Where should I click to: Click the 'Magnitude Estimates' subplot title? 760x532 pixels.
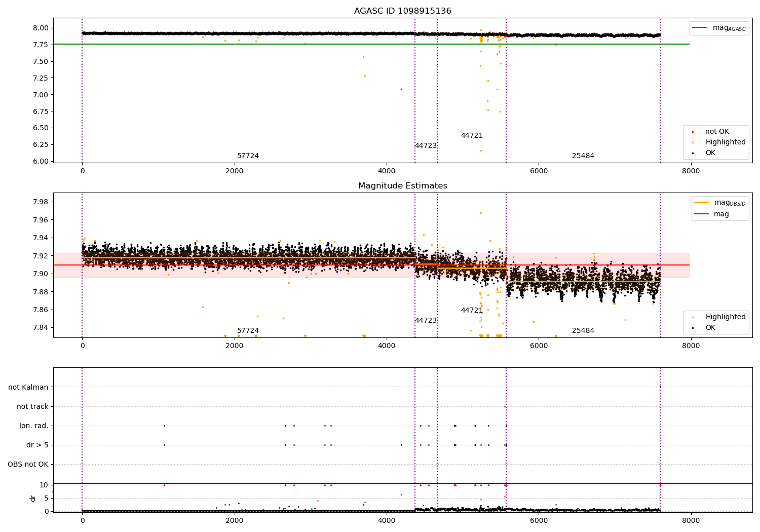click(402, 186)
